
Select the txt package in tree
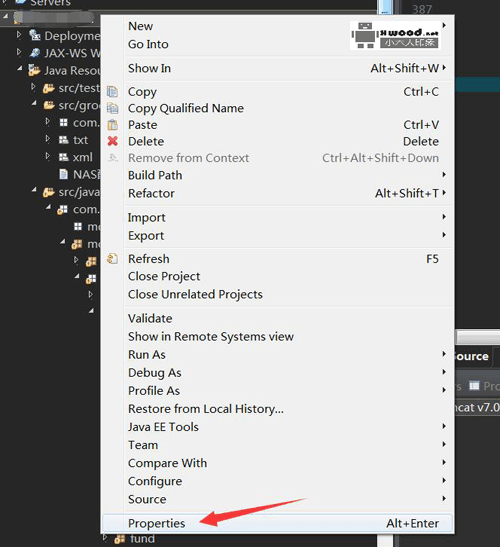pyautogui.click(x=80, y=140)
